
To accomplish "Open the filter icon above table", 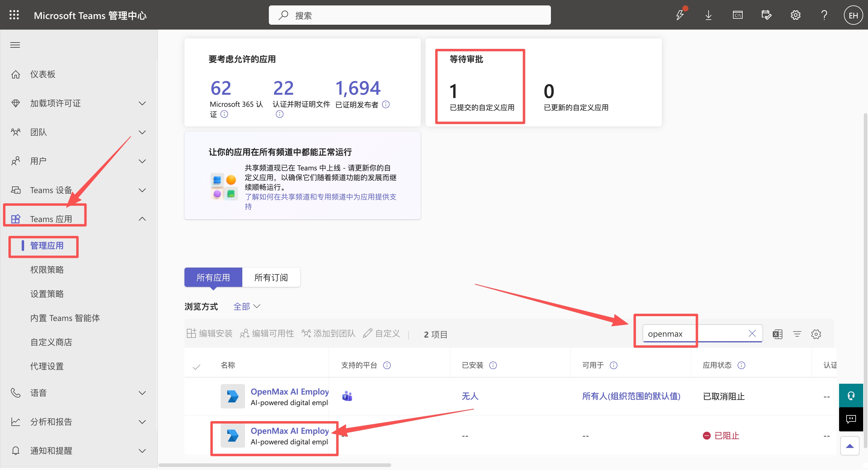I will [x=797, y=334].
